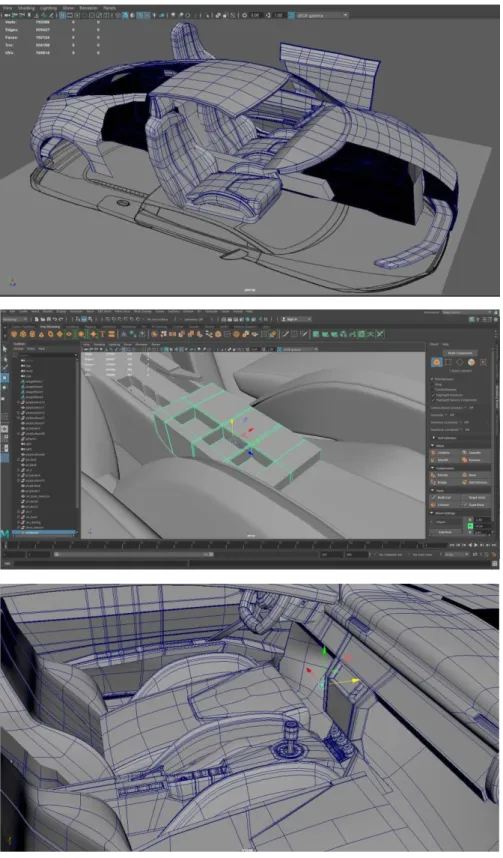Click the Bridge button in Components
Screen dimensions: 503x858
445,483
